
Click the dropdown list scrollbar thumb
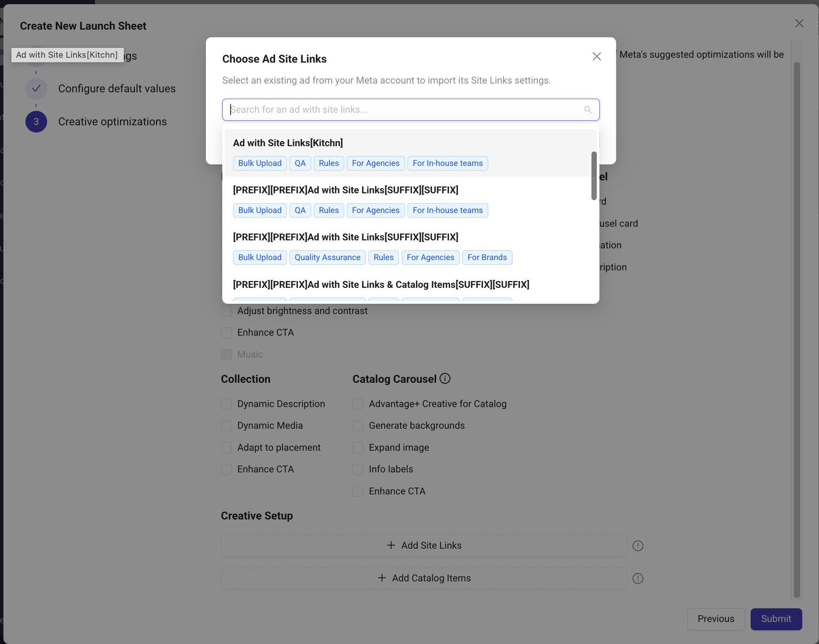coord(594,176)
